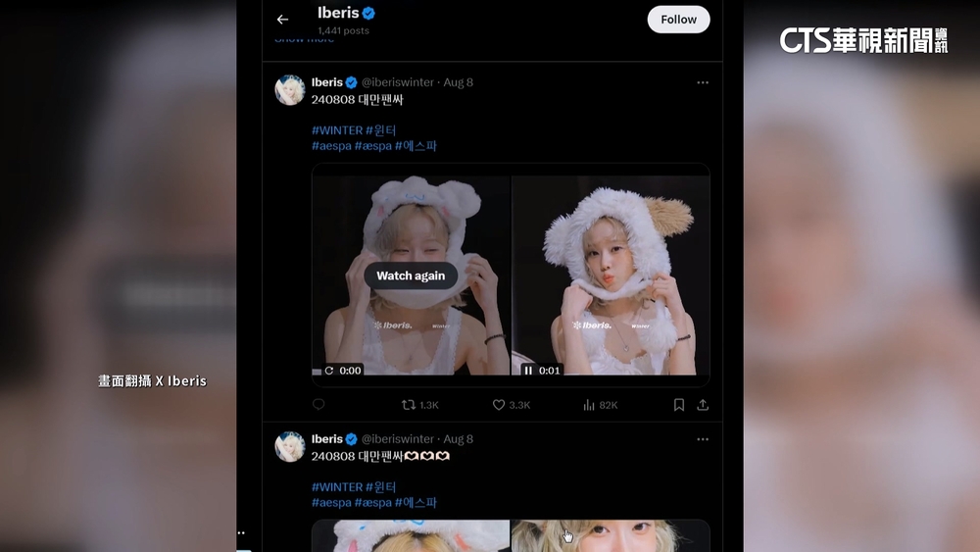Open the #에스파 hashtag in first post

416,146
